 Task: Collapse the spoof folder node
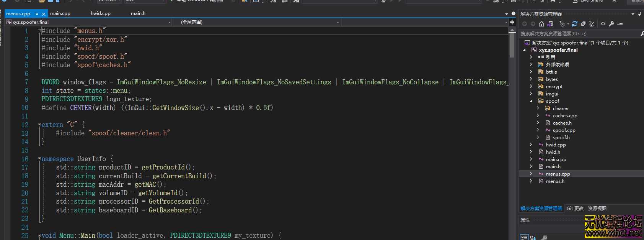coord(531,101)
